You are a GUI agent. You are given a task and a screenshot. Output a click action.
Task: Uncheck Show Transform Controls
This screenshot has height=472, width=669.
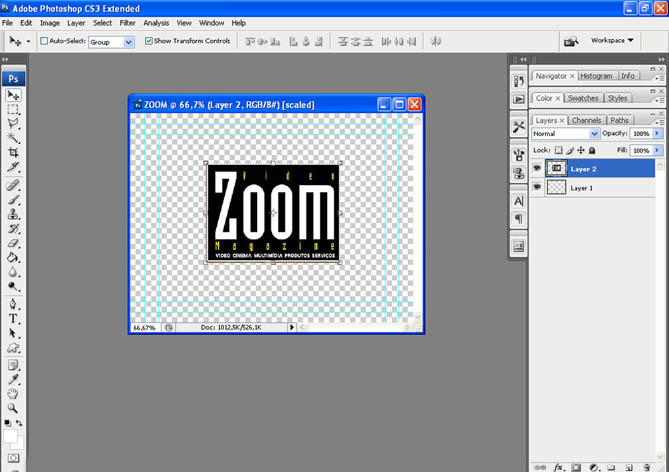point(149,42)
